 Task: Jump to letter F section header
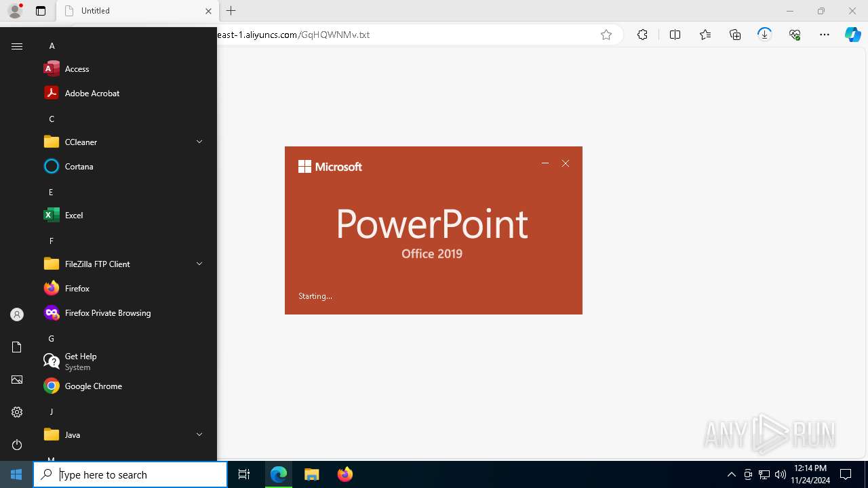tap(51, 241)
